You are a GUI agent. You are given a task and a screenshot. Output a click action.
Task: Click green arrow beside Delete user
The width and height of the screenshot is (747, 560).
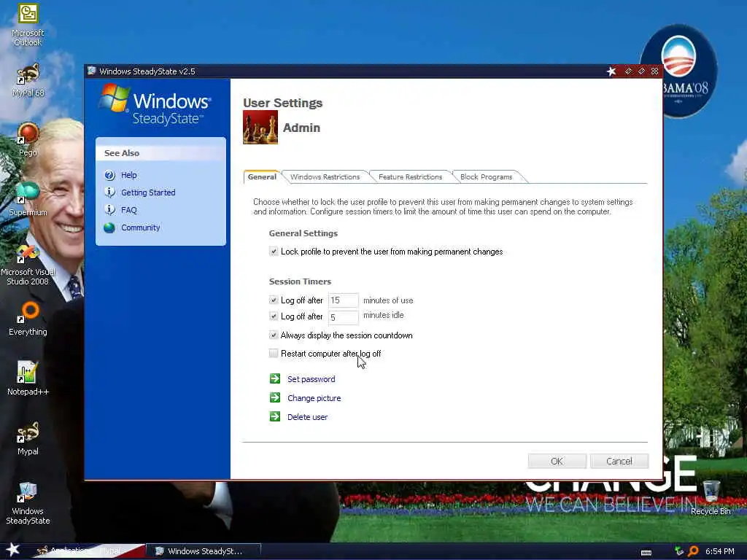click(275, 416)
